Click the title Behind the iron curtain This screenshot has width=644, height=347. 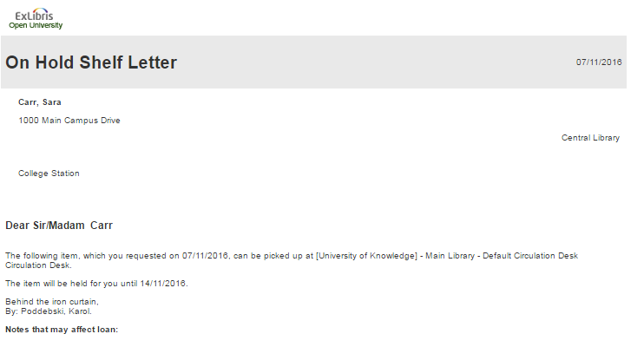(x=52, y=302)
